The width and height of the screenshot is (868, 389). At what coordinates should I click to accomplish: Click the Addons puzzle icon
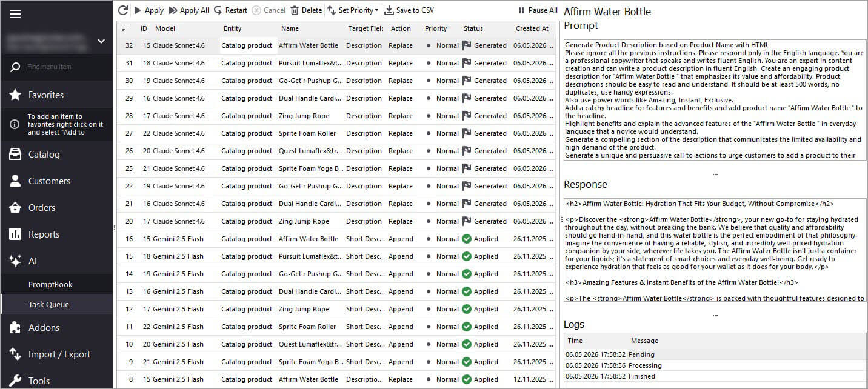click(15, 327)
